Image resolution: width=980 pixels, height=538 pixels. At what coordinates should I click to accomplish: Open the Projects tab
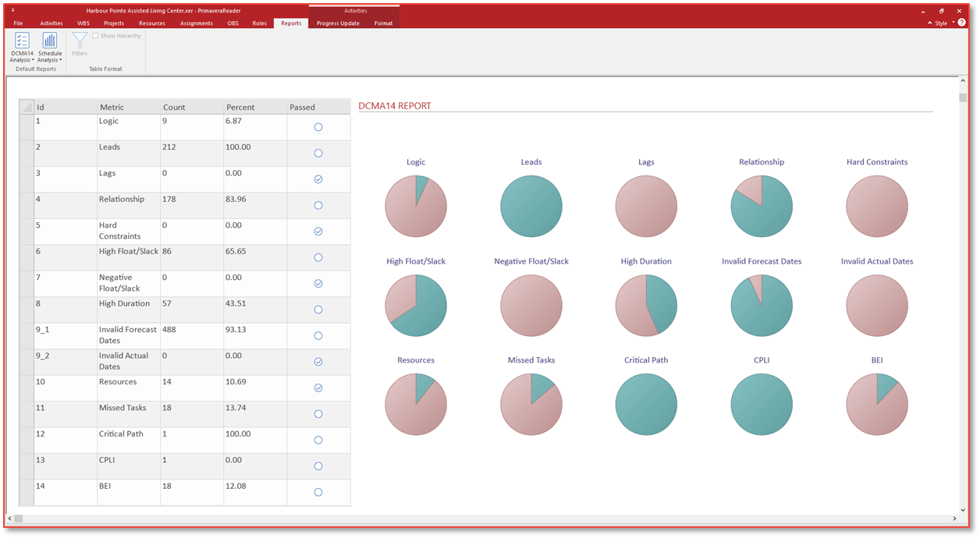click(114, 23)
